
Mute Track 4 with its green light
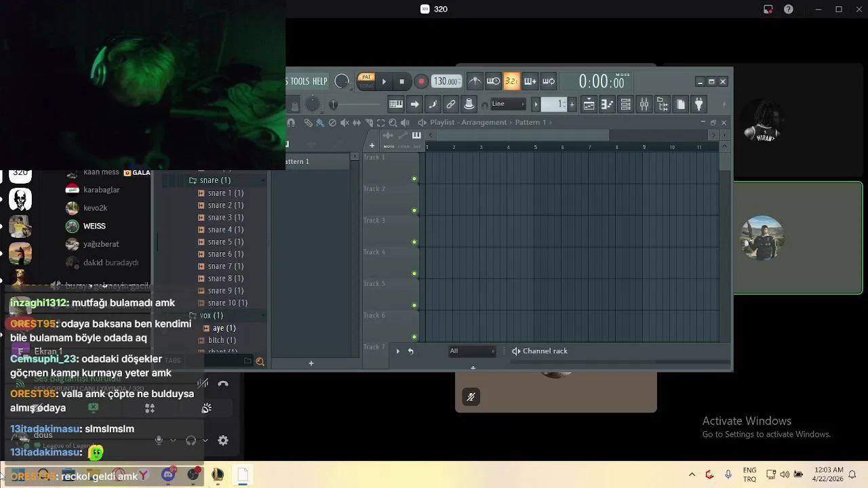click(x=414, y=274)
